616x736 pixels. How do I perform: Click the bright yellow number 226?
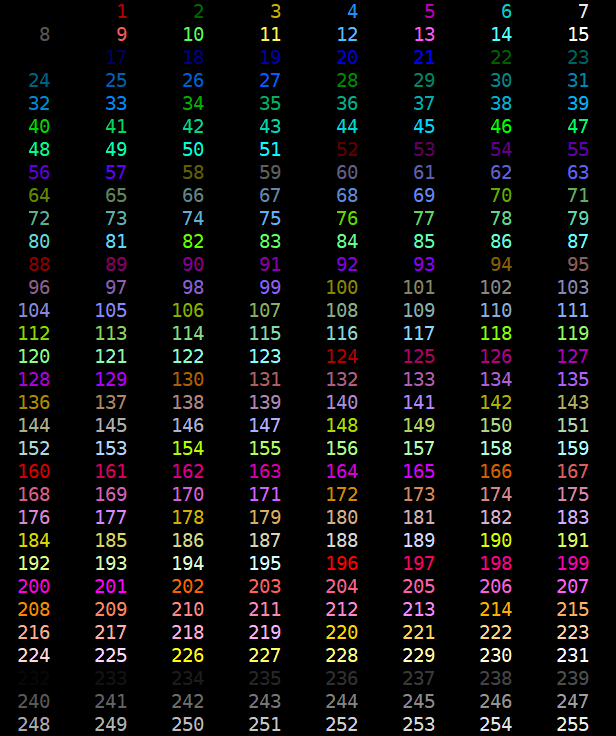pyautogui.click(x=188, y=655)
